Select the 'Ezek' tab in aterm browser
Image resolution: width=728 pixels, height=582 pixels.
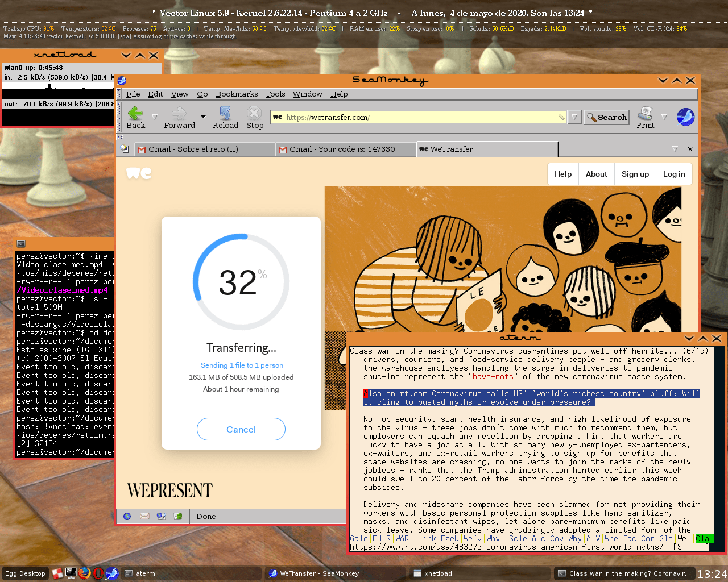tap(449, 538)
